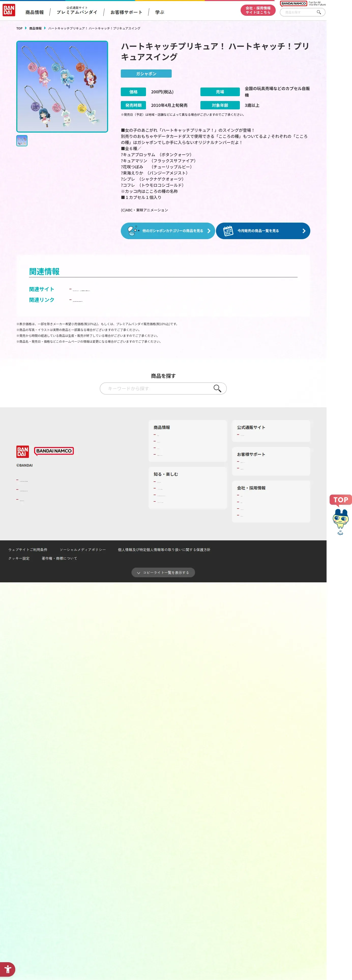View 今月発売の商品一覧を見る button
352x980 pixels.
coord(263,231)
